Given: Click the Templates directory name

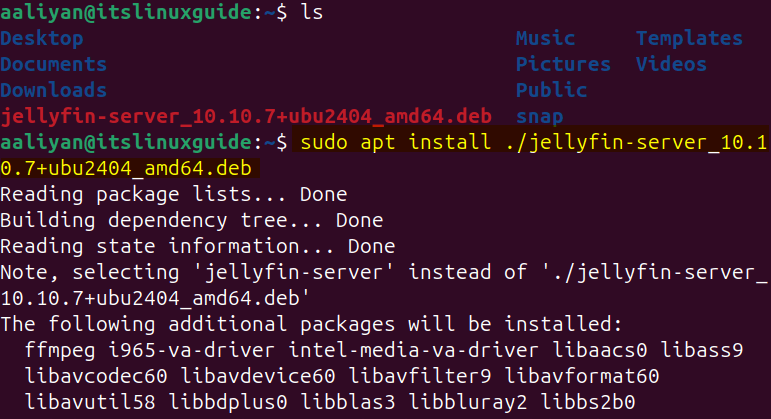Looking at the screenshot, I should (689, 39).
